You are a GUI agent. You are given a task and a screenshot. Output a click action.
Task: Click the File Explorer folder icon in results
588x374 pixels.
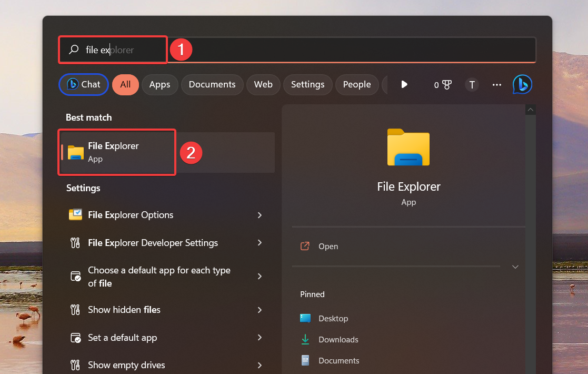coord(75,152)
